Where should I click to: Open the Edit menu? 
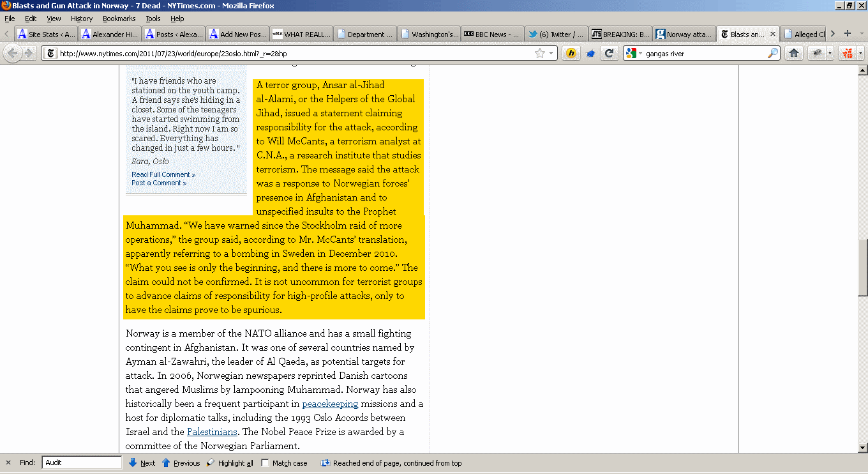pos(31,19)
